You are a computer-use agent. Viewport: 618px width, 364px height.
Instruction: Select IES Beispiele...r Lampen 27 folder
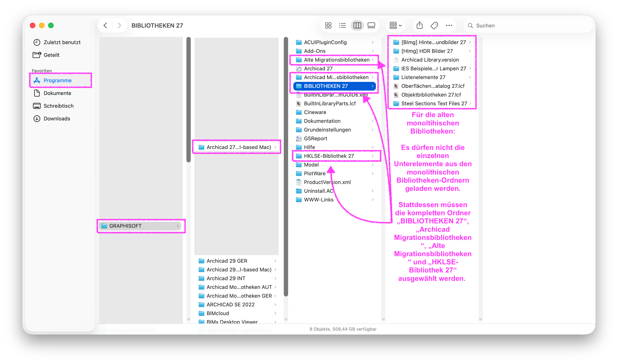432,69
